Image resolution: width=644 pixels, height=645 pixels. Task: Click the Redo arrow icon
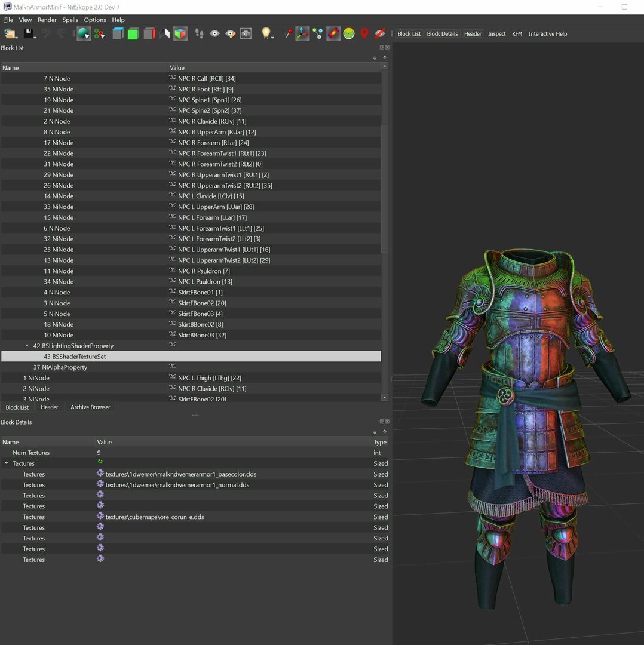60,33
